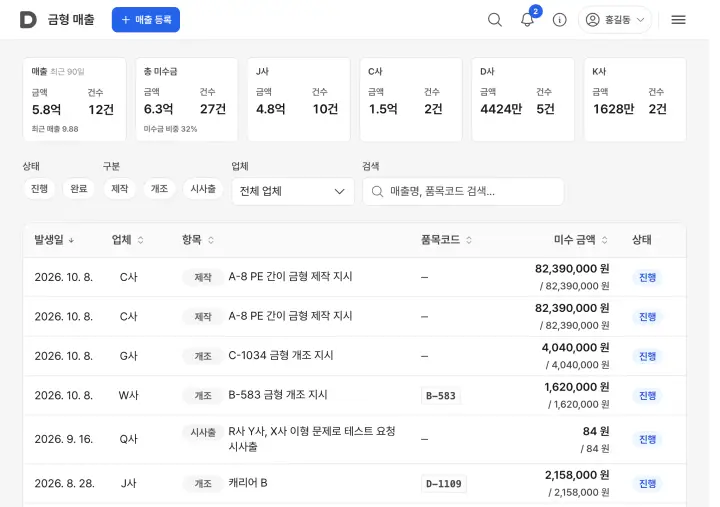Click the 개조 tag in the G사 row
This screenshot has width=720, height=507.
click(203, 356)
